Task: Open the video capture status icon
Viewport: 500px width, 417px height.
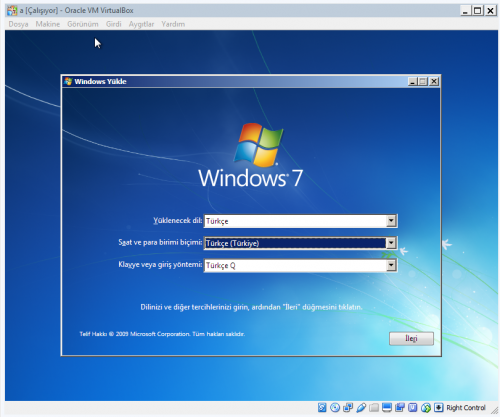Action: click(400, 407)
